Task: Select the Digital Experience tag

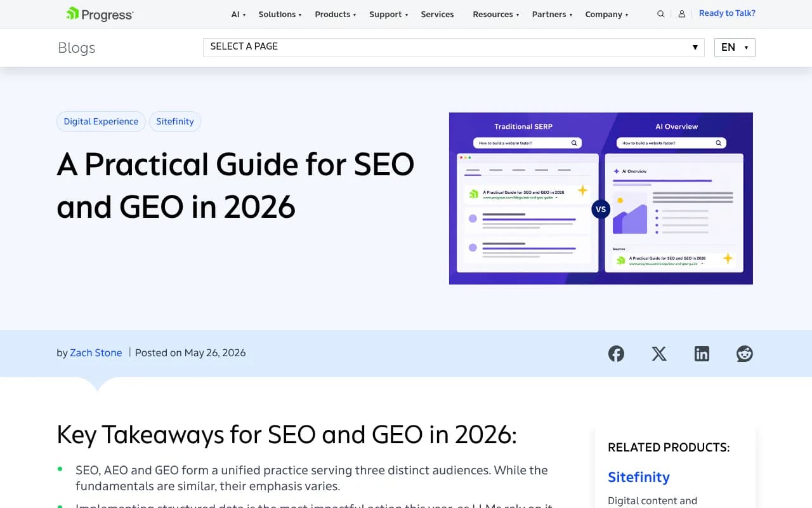Action: [x=101, y=121]
